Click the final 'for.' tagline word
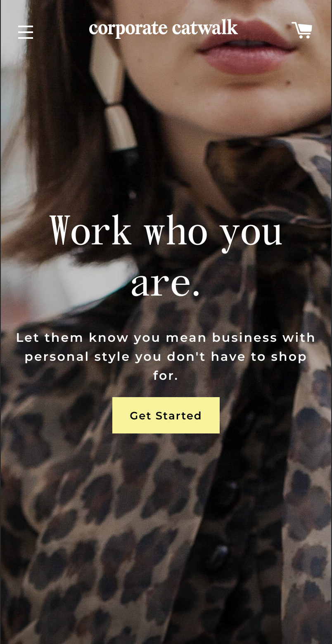 tap(166, 375)
